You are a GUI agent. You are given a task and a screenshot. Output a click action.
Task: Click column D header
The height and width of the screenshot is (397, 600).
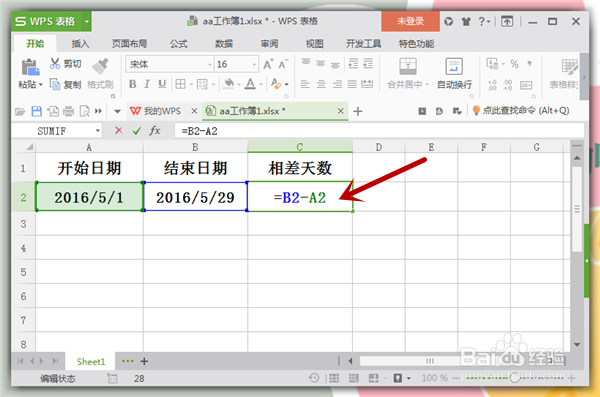click(379, 147)
